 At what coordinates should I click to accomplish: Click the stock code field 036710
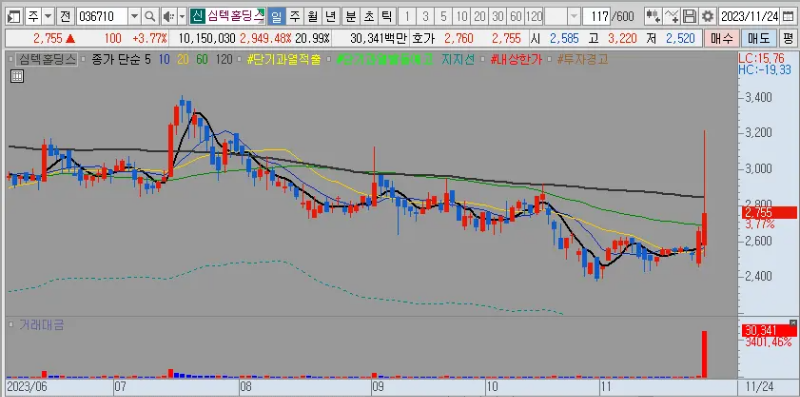tap(103, 17)
